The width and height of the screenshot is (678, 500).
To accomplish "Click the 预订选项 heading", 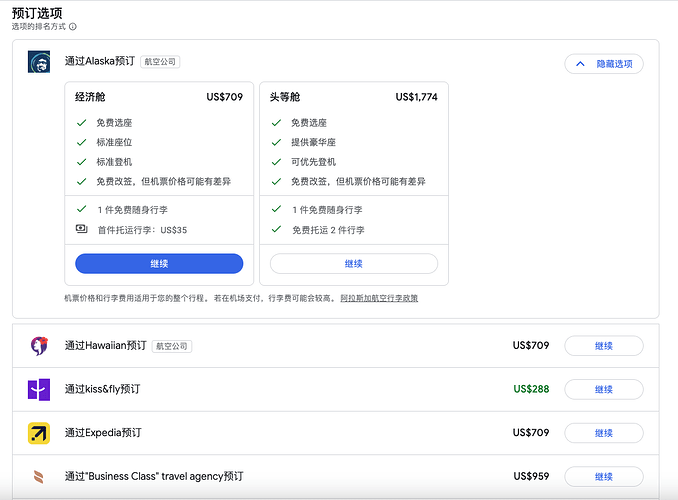I will pyautogui.click(x=37, y=13).
